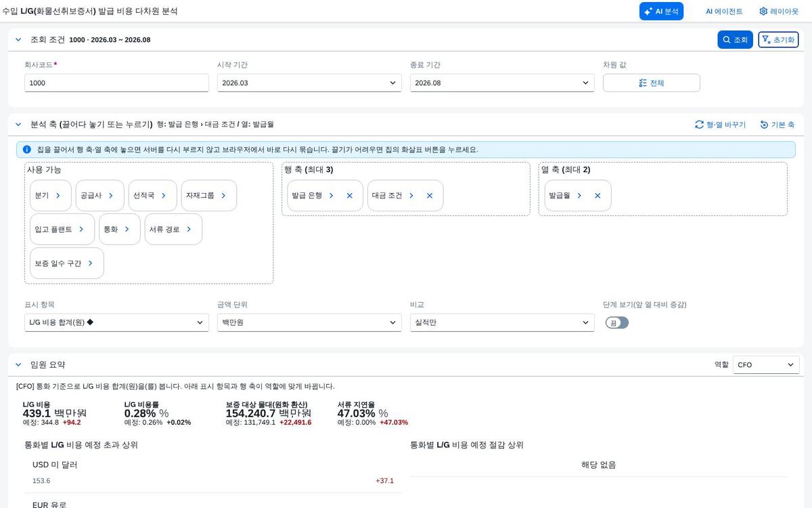Click the 통화별 L/G 비용 예정 절감 상위 heading
Viewport: 812px width, 508px height.
(467, 445)
